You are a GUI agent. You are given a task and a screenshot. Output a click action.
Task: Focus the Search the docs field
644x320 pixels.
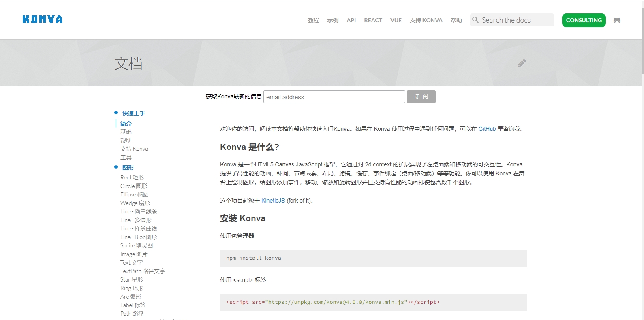coord(512,20)
